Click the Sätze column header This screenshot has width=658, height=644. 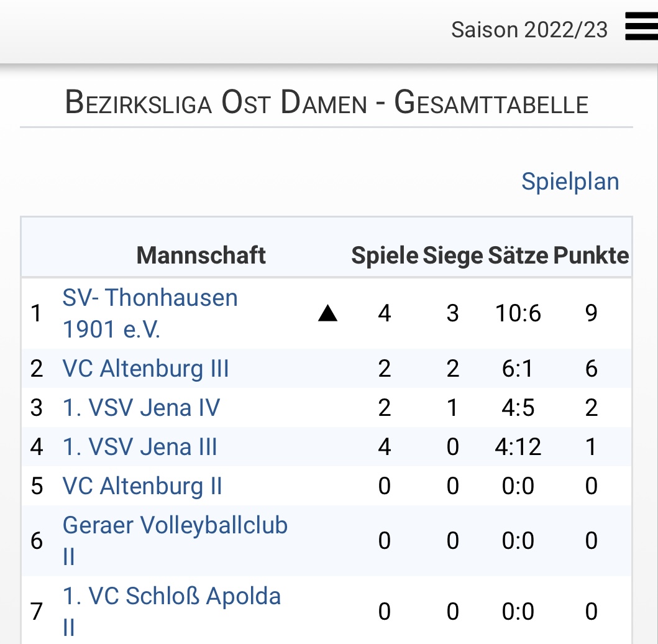pyautogui.click(x=518, y=255)
